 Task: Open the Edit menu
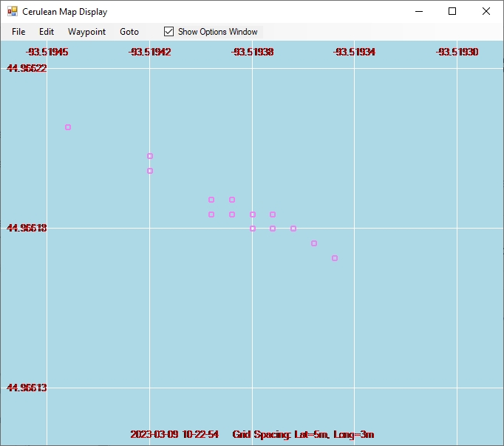click(x=47, y=32)
